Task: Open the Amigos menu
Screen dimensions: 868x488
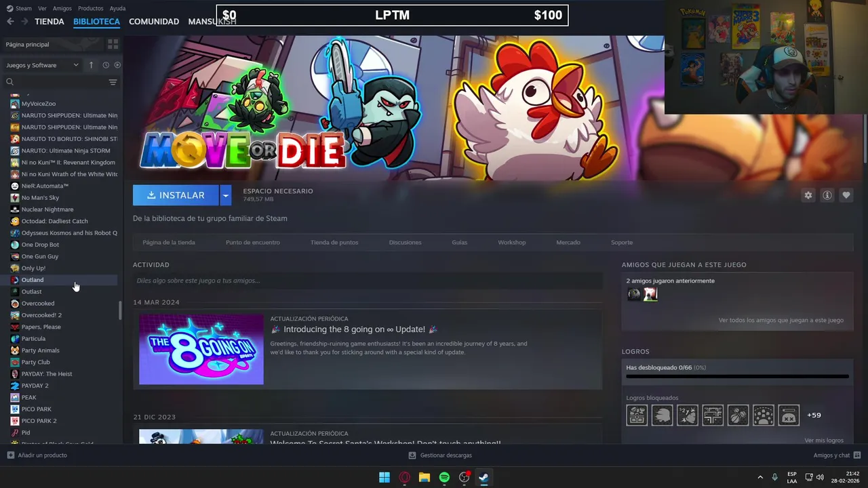Action: 62,8
